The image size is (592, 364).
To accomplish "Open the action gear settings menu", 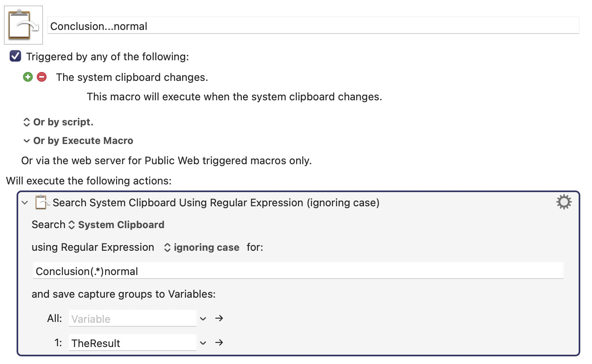I will (564, 202).
